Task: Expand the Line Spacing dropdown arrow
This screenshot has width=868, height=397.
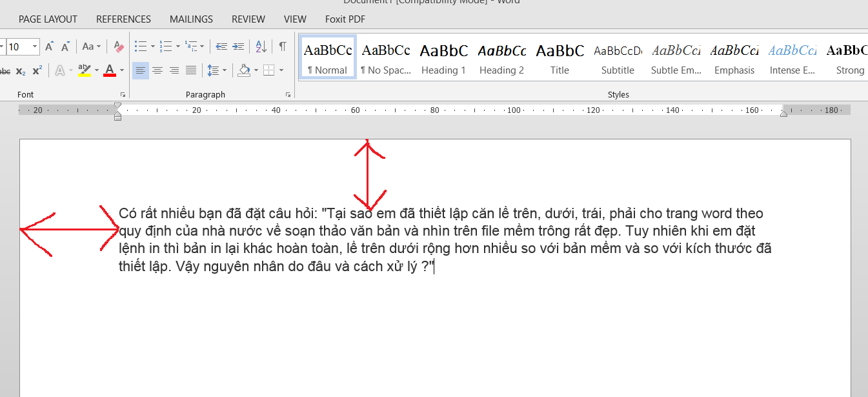Action: (x=224, y=70)
